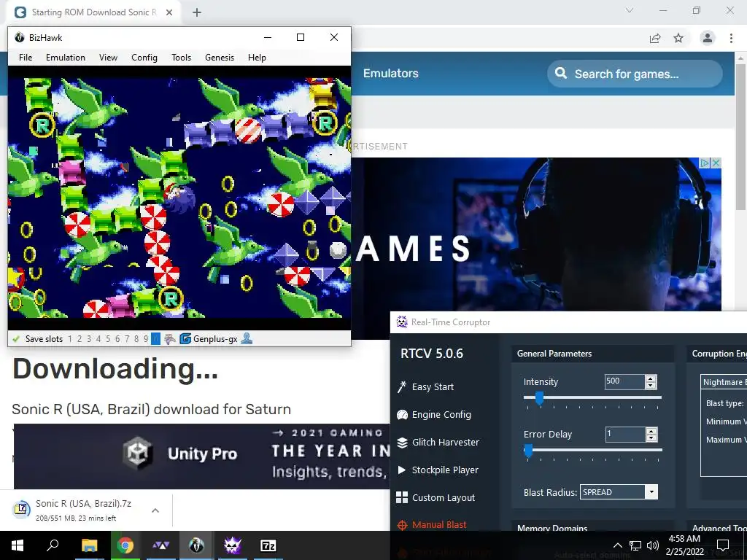Open the notification center on the taskbar
This screenshot has width=747, height=560.
[723, 545]
